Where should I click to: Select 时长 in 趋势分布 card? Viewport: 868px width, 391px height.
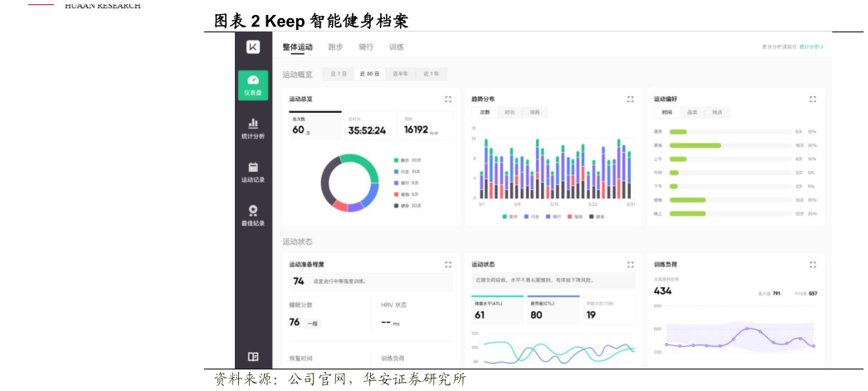(510, 112)
